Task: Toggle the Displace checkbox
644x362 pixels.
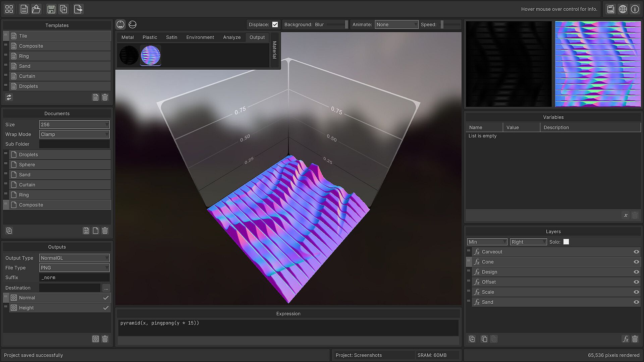Action: pos(275,24)
